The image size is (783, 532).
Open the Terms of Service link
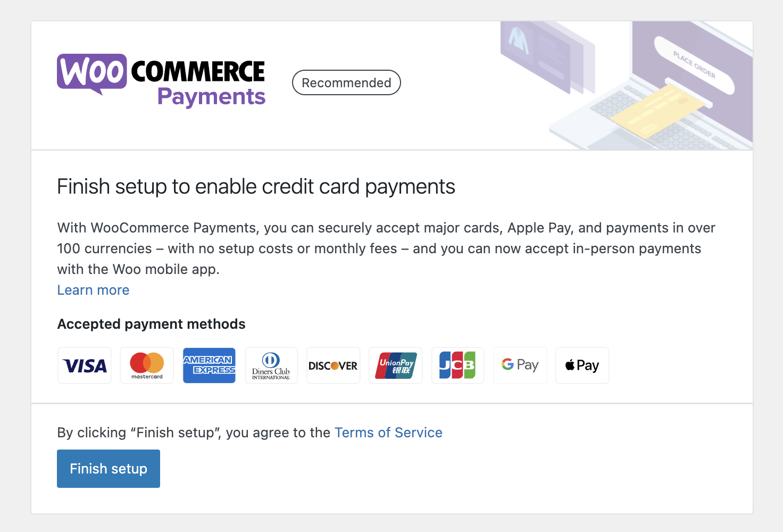tap(388, 433)
